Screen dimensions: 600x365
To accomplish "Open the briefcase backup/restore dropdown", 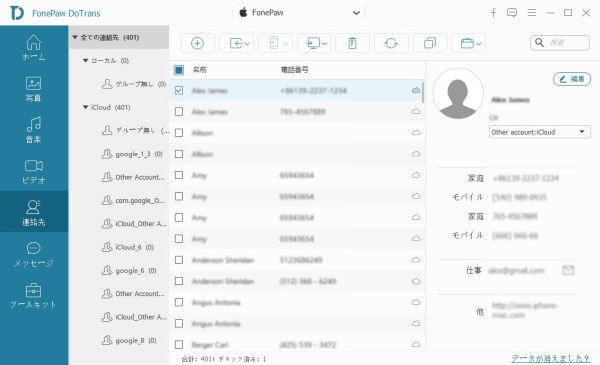I will (470, 43).
